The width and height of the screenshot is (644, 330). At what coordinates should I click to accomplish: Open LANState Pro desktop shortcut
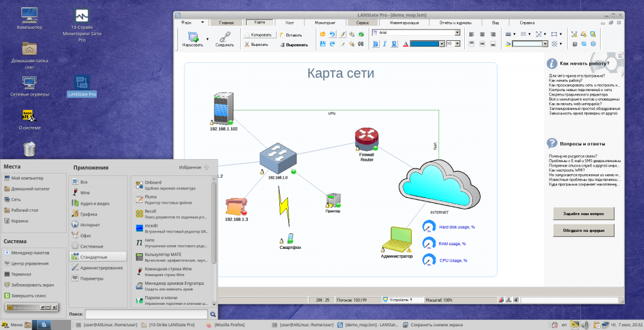click(x=82, y=85)
